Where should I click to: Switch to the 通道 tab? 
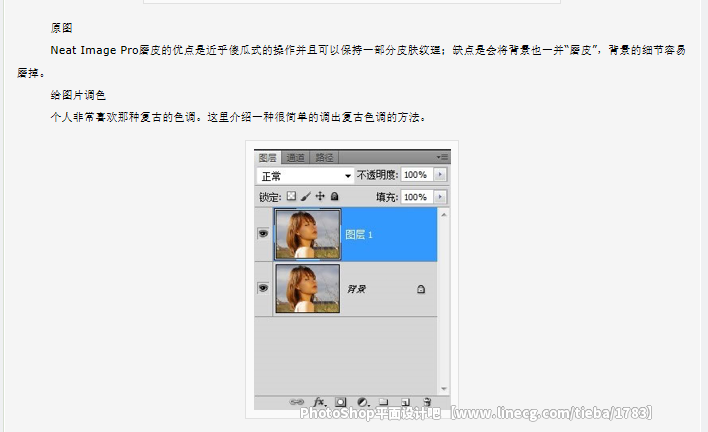295,158
